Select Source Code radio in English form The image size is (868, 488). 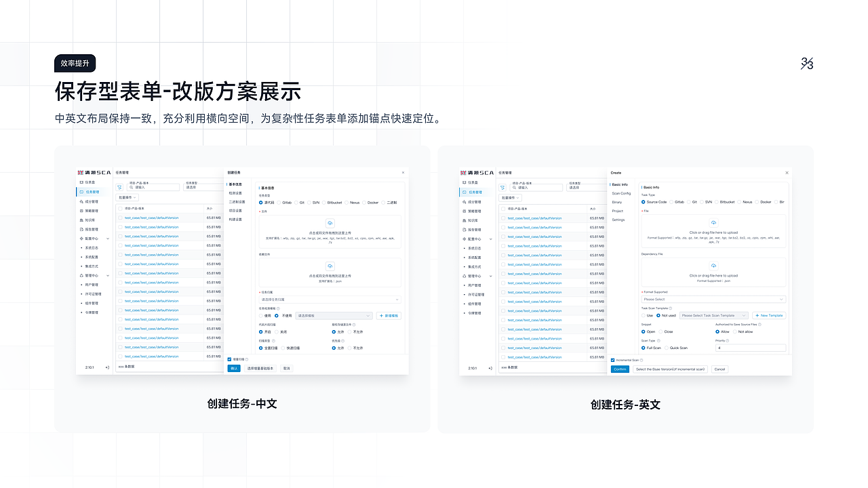[644, 202]
